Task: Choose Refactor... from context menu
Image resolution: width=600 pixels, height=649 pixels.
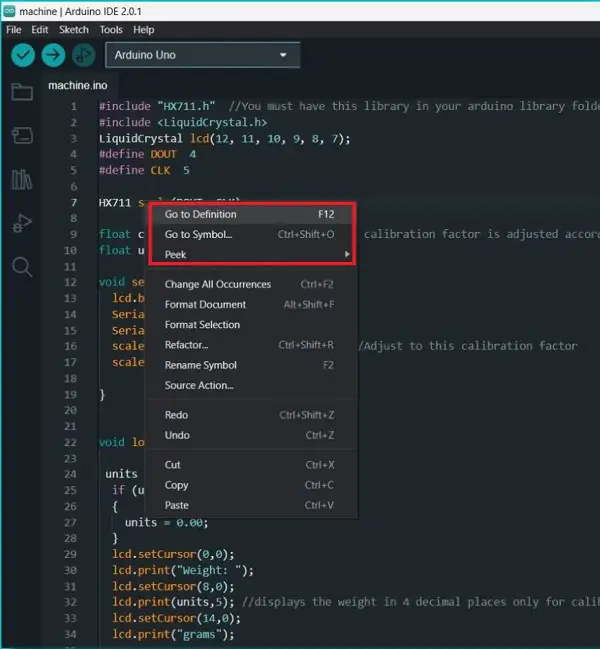Action: point(252,345)
